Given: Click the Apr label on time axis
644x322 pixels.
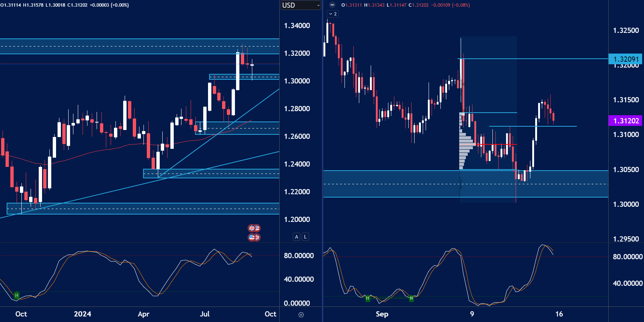Looking at the screenshot, I should click(x=143, y=314).
